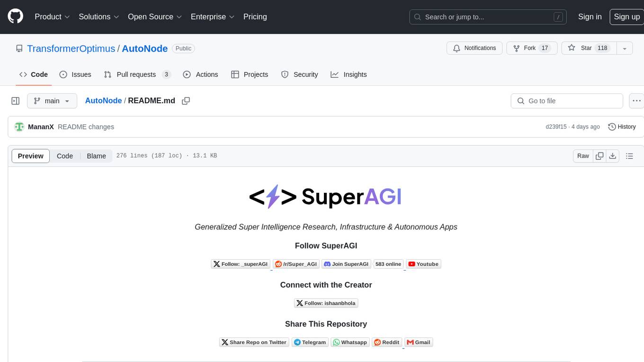Click the Sign up button

(626, 17)
